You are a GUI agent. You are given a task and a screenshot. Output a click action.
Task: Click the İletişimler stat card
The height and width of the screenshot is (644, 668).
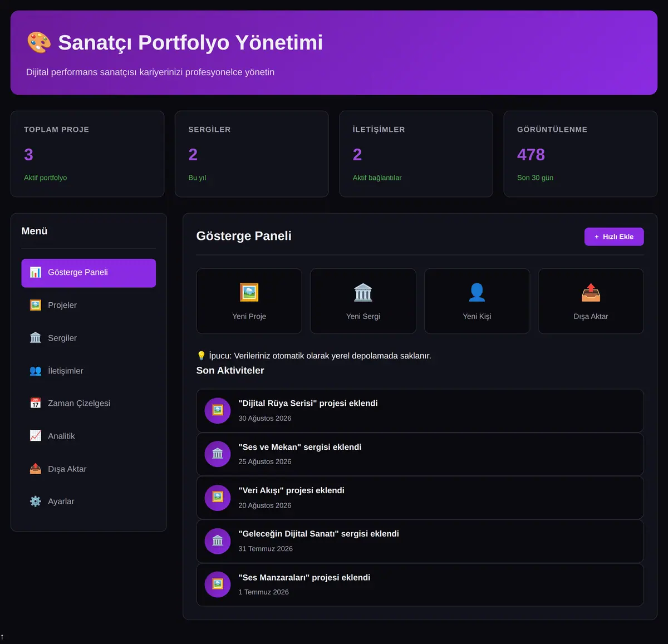(x=416, y=154)
